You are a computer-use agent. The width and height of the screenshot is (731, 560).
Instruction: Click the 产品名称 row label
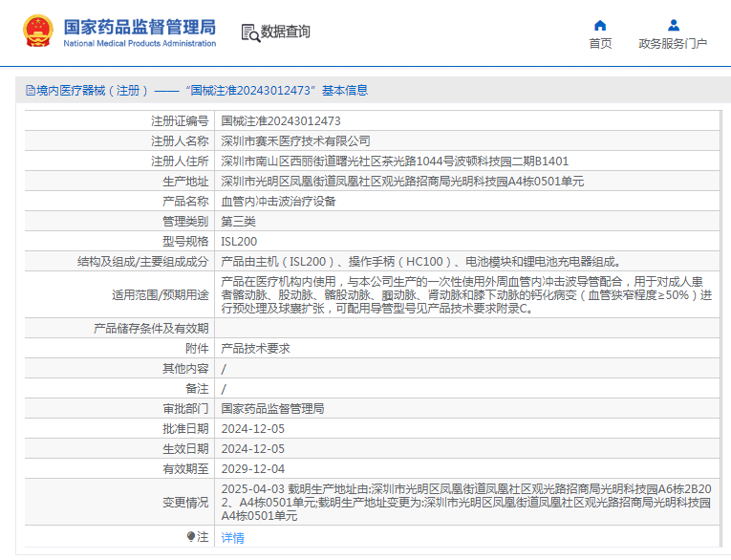click(x=185, y=202)
